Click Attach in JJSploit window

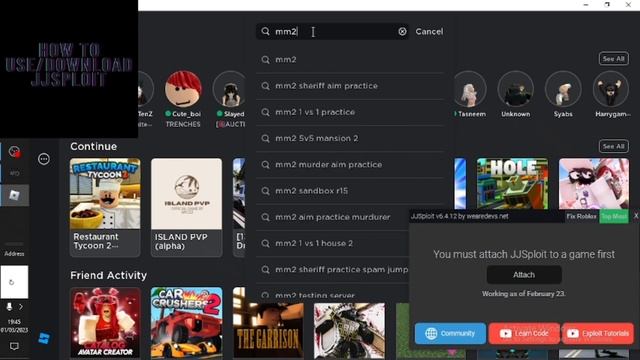(524, 275)
